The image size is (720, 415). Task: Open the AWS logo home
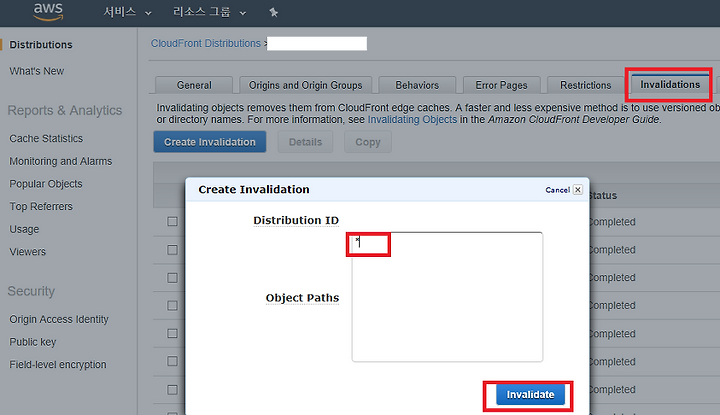point(48,11)
